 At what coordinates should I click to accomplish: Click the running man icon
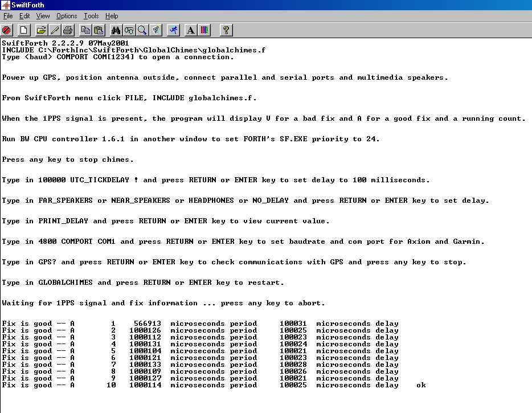coord(173,30)
